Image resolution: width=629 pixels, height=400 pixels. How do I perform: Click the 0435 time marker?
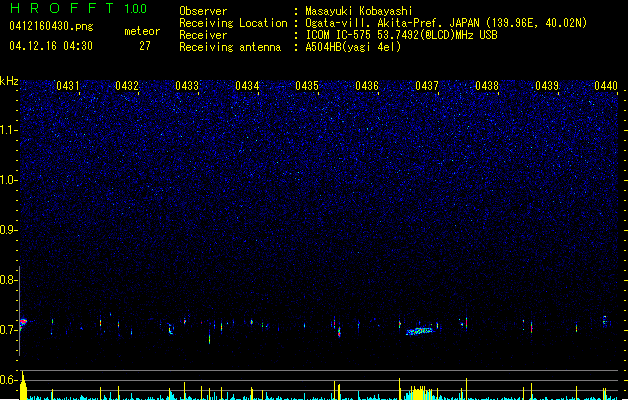(x=307, y=86)
